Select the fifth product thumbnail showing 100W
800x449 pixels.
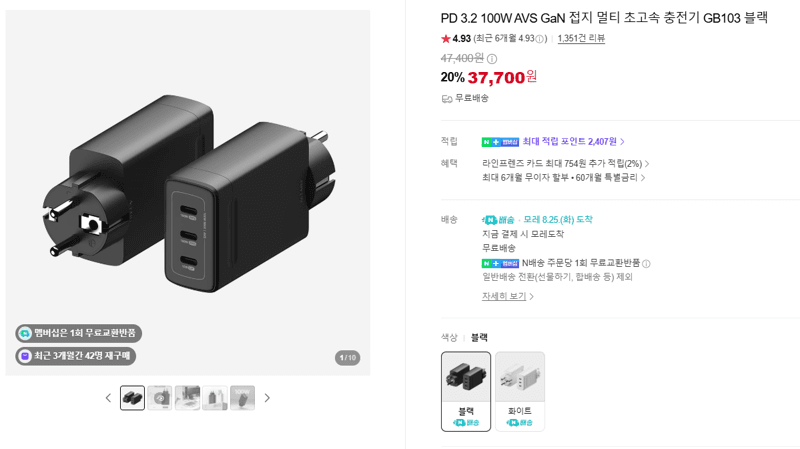pyautogui.click(x=242, y=398)
